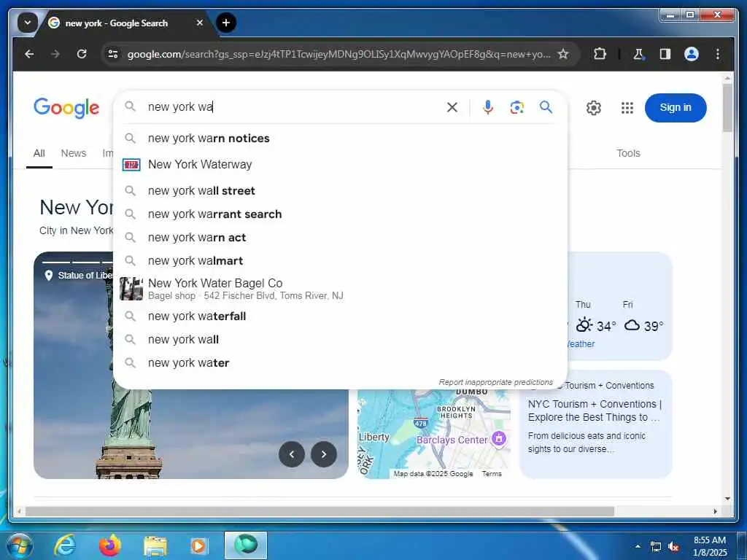The height and width of the screenshot is (560, 747).
Task: Go back using the browser back arrow
Action: (x=29, y=54)
